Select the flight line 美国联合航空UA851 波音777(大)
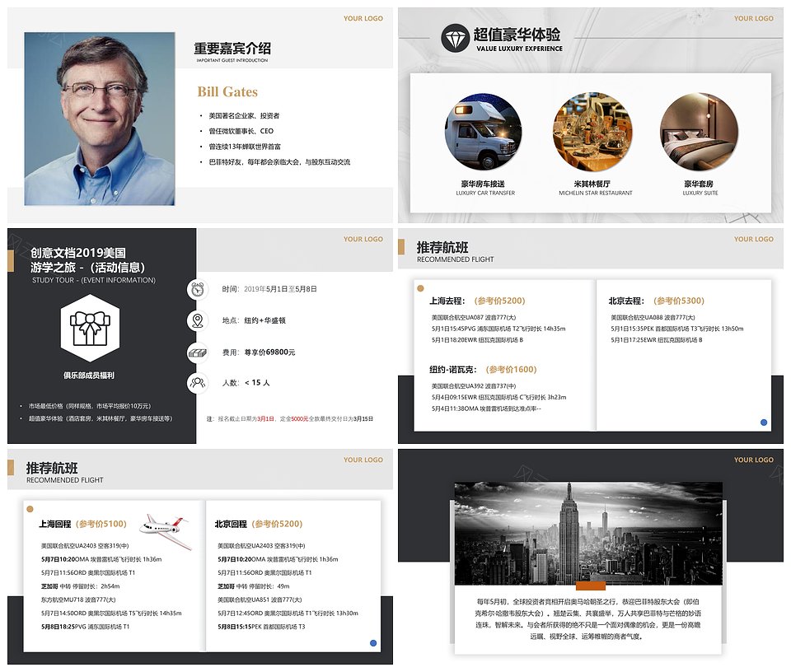 [x=260, y=600]
